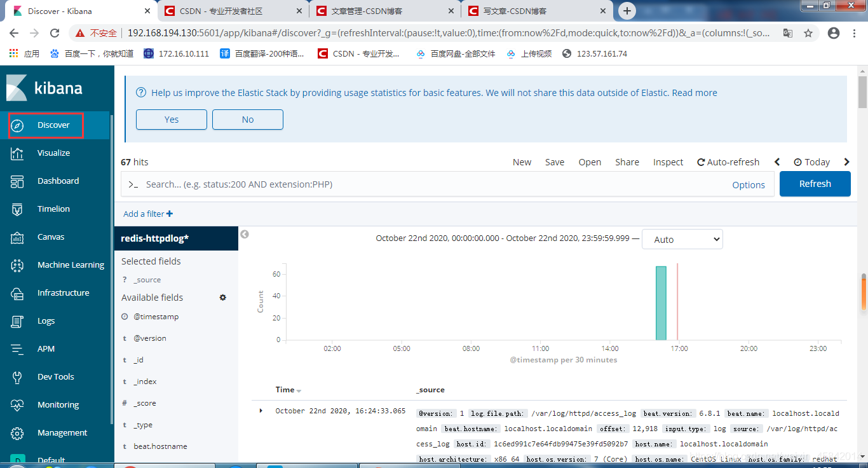Switch to the 文章管理-CSDN博客 tab
The height and width of the screenshot is (468, 868).
[384, 11]
